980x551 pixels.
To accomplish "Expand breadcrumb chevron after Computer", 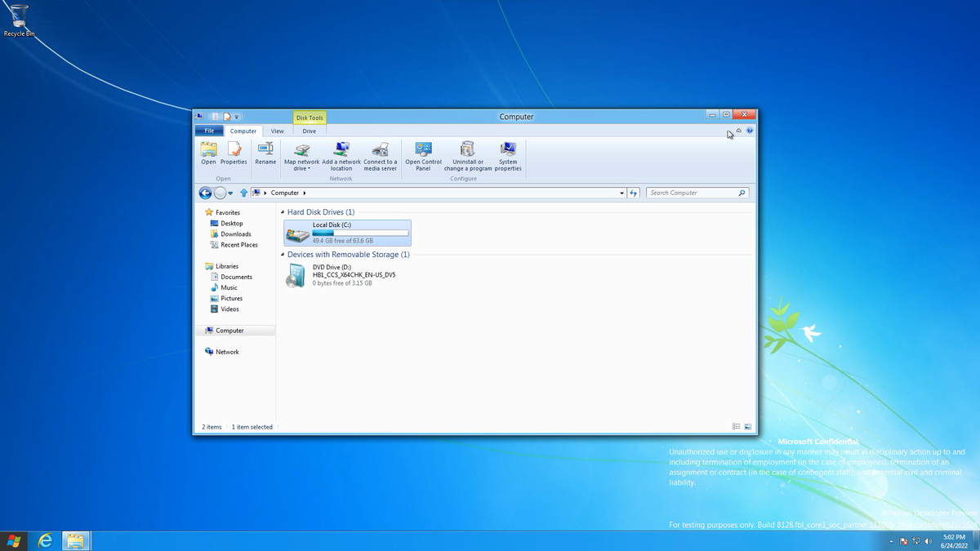I will (304, 193).
